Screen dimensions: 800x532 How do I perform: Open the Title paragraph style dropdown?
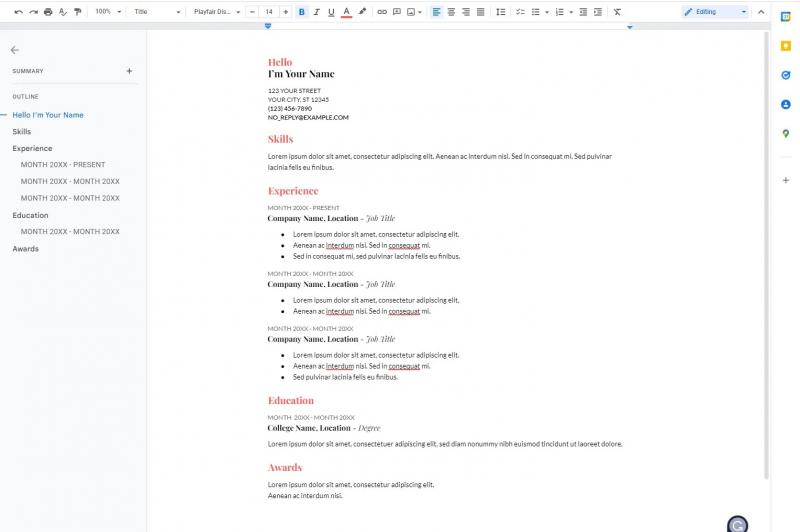pos(157,12)
